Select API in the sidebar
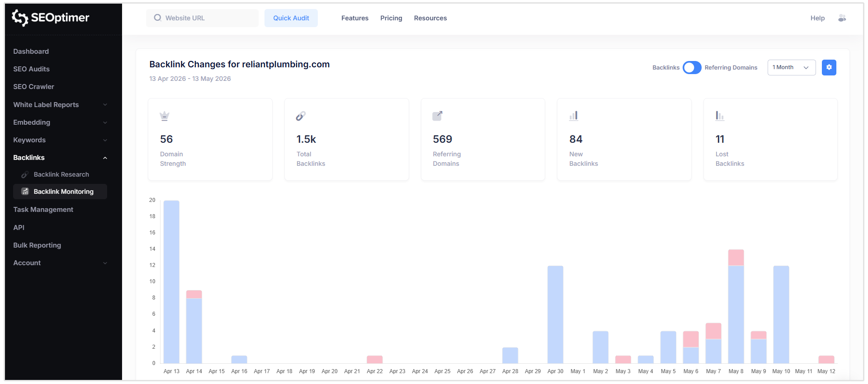 point(19,228)
